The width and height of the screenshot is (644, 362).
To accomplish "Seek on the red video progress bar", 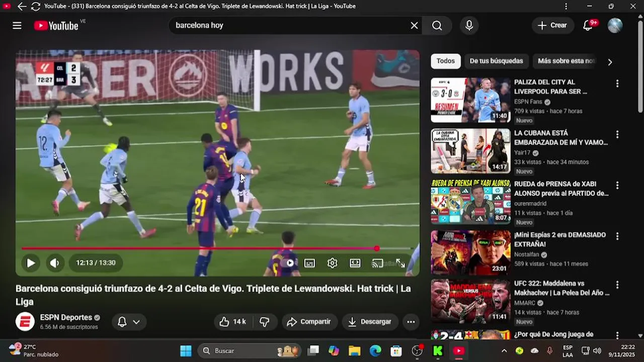I will tap(217, 248).
